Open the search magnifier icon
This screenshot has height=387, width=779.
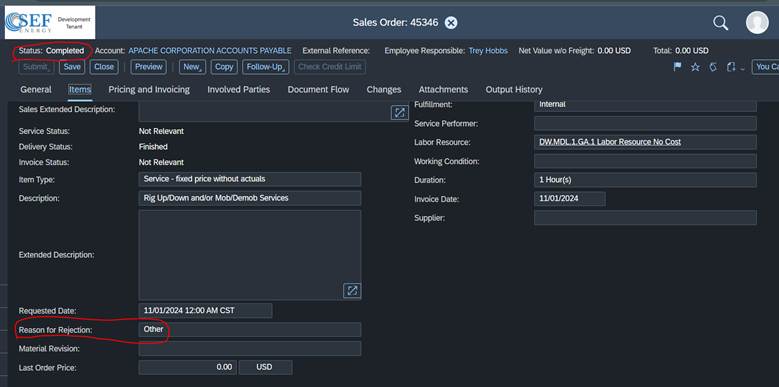click(x=720, y=23)
